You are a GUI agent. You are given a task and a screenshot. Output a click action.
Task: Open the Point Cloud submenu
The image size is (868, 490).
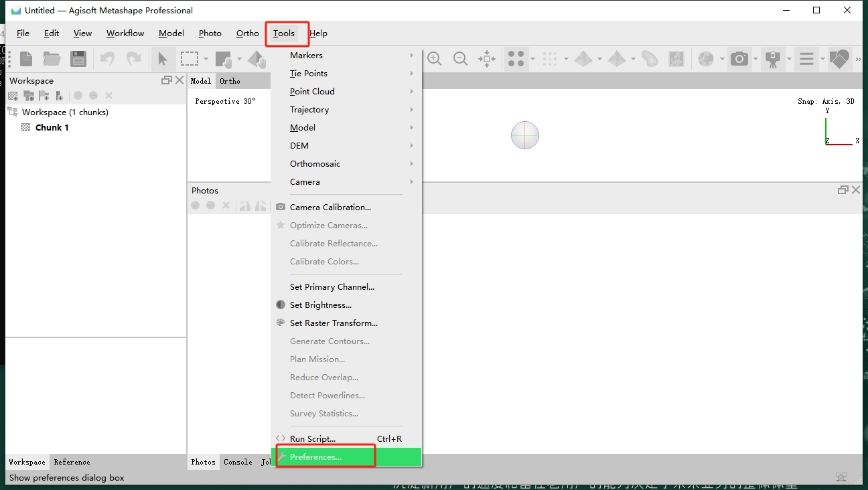click(x=346, y=92)
